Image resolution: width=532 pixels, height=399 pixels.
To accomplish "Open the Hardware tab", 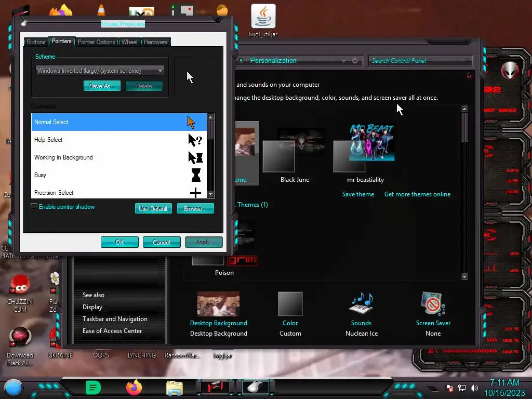I will click(155, 42).
